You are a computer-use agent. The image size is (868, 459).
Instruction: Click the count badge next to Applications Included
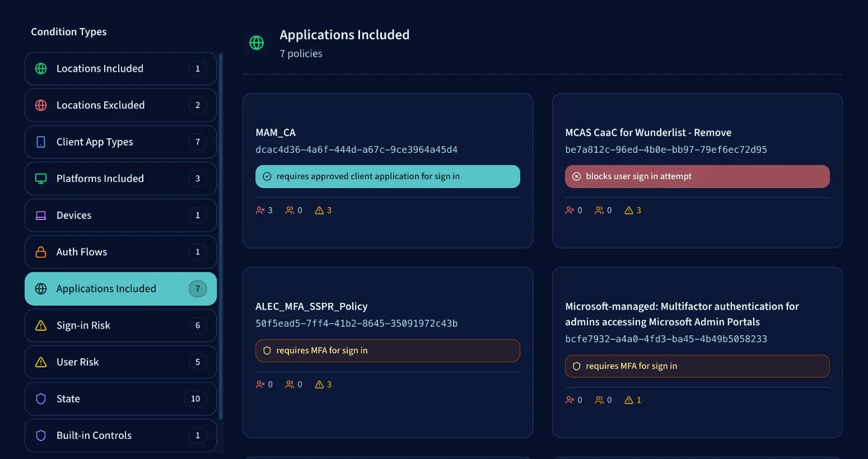tap(198, 288)
